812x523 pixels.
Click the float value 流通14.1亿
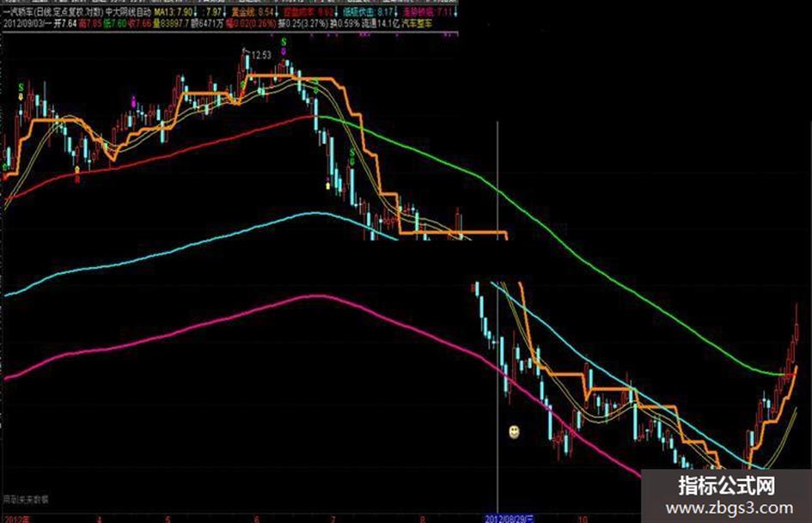381,23
